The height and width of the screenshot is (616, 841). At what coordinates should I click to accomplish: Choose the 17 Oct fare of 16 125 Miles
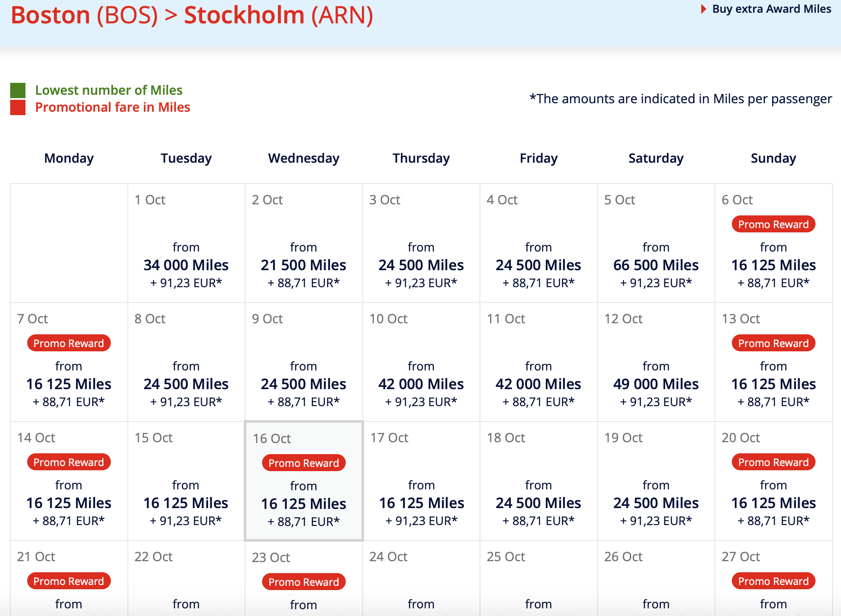421,503
